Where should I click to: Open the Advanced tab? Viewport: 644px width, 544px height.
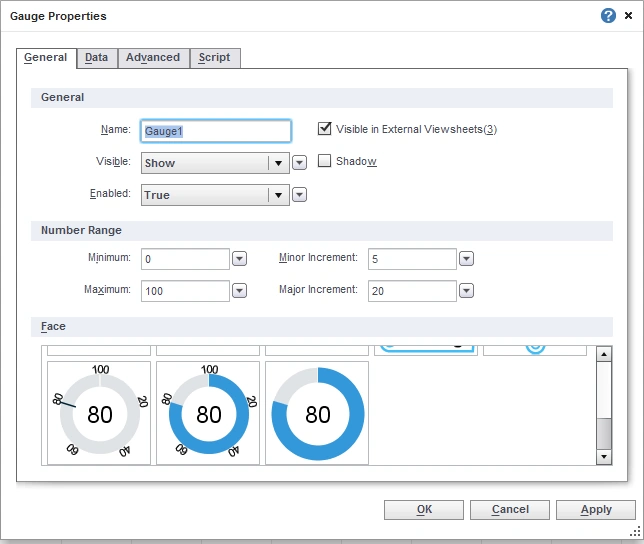pos(153,58)
